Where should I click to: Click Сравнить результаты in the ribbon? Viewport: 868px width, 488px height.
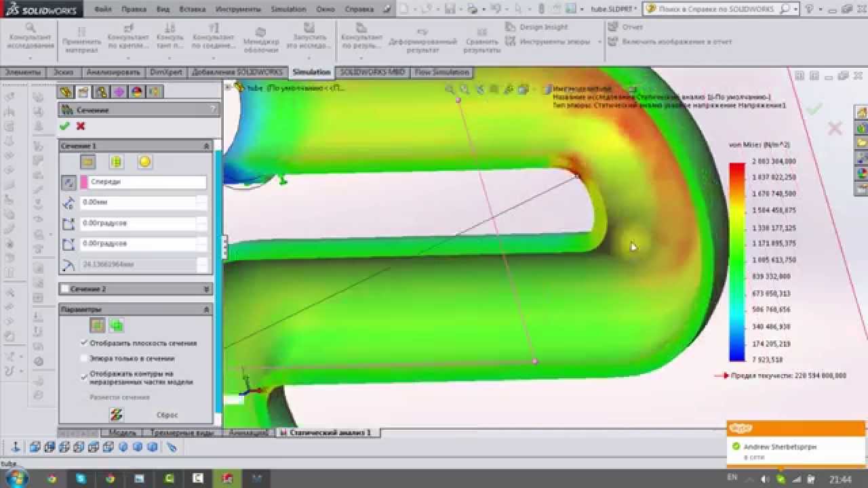pyautogui.click(x=482, y=40)
